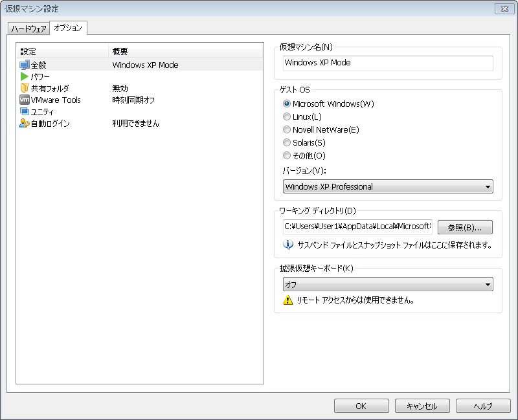This screenshot has width=518, height=420.
Task: Open help with ヘルプ button
Action: pyautogui.click(x=483, y=406)
